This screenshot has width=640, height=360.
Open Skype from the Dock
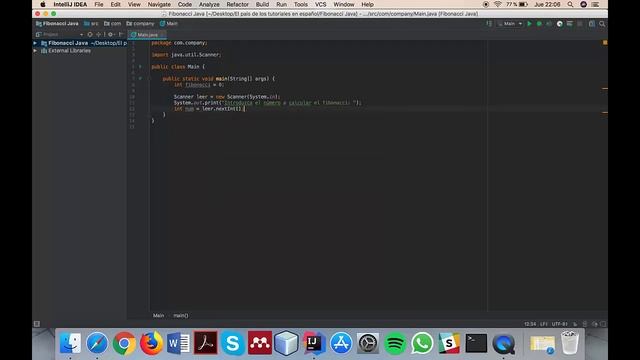(232, 343)
